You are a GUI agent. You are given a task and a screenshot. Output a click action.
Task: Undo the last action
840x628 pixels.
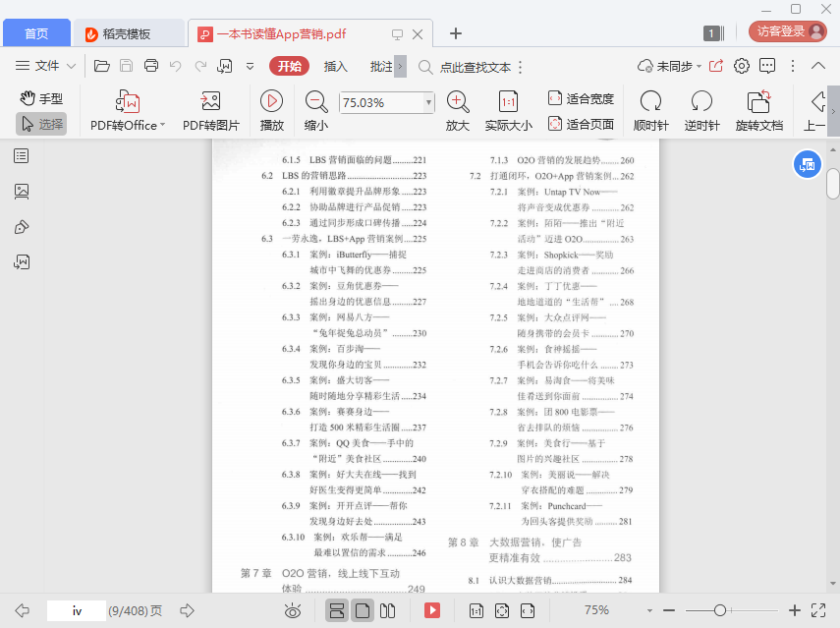[x=175, y=66]
